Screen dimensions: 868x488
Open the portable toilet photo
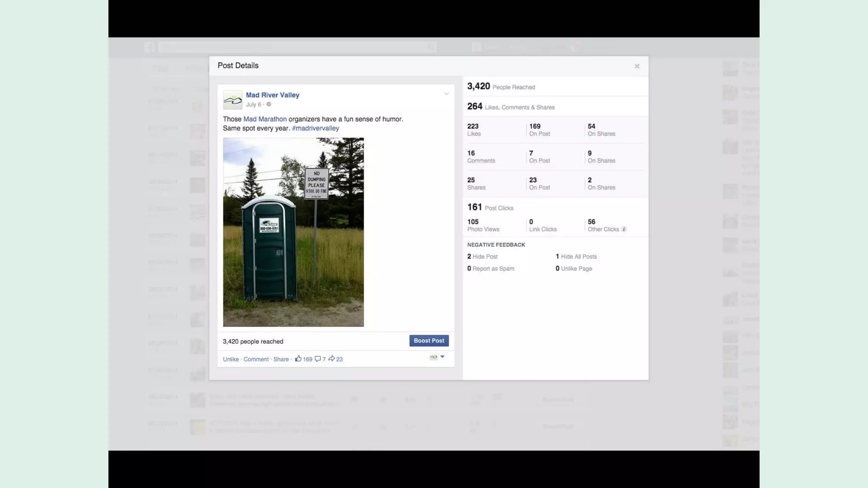tap(293, 232)
